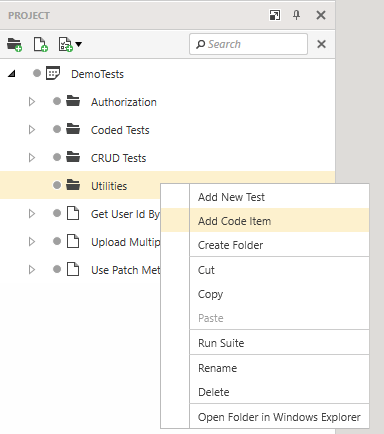
Task: Choose Copy from context menu
Action: pos(265,294)
